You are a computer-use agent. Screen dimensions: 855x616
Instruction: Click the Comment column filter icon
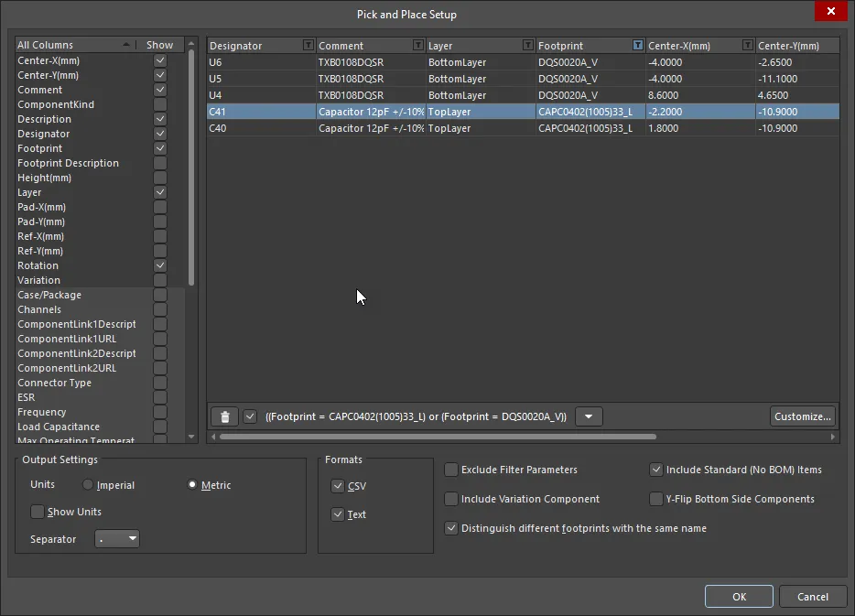point(417,46)
